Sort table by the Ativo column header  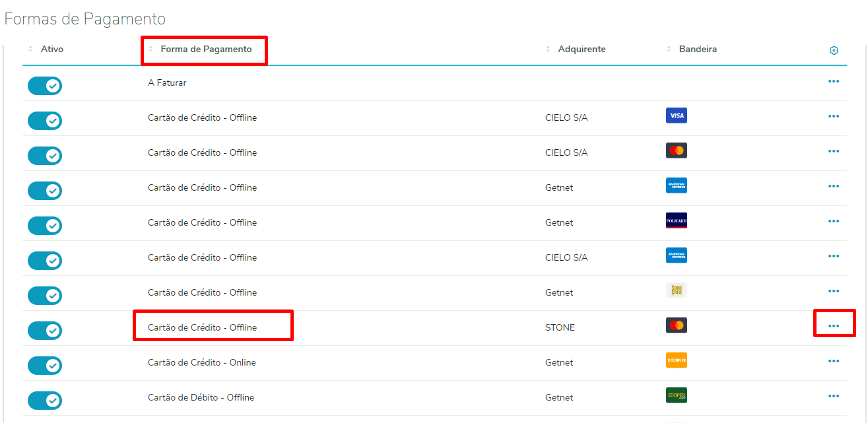click(x=52, y=49)
